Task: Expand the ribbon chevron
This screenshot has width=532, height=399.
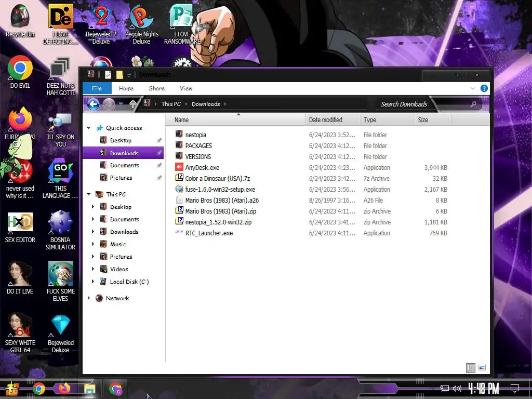Action: point(473,88)
